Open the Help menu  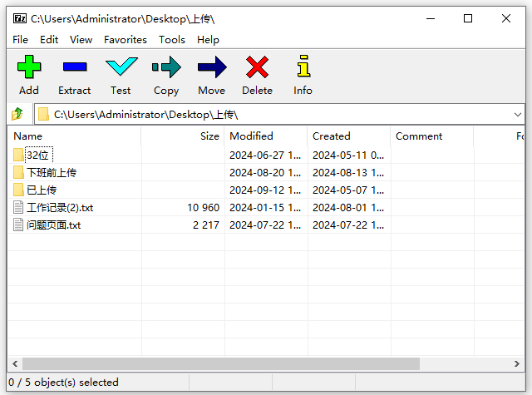(208, 40)
